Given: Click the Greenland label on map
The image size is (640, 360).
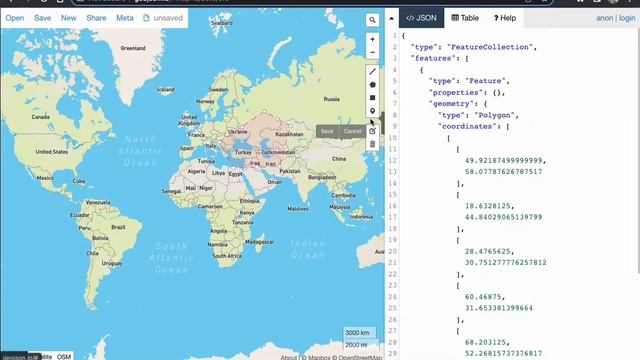Looking at the screenshot, I should pyautogui.click(x=133, y=48).
